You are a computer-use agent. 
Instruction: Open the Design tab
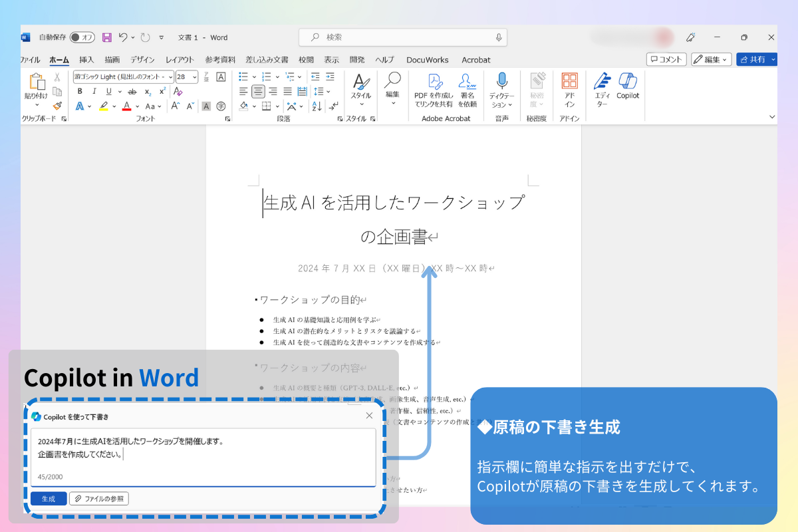click(x=143, y=60)
